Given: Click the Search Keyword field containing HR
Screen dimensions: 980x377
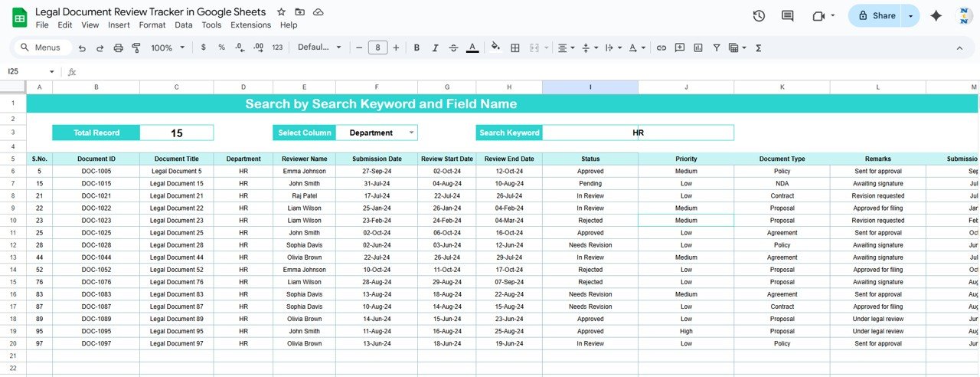Looking at the screenshot, I should [x=637, y=133].
